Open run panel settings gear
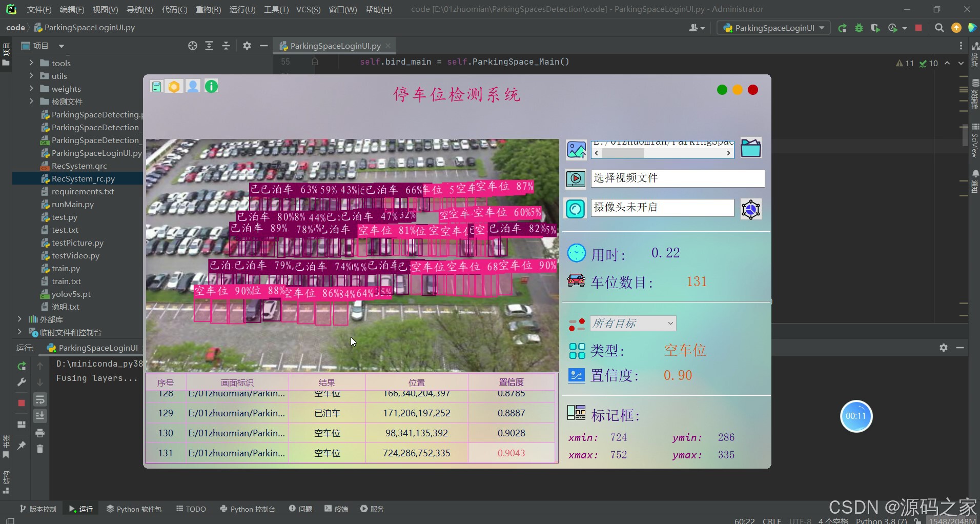Viewport: 980px width, 524px height. click(944, 348)
